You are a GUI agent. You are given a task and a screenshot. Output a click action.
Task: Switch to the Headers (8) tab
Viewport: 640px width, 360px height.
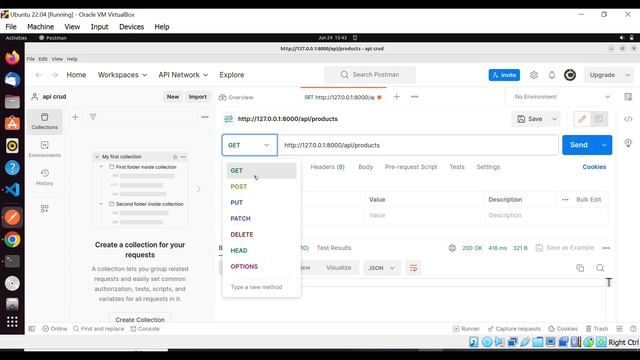click(327, 167)
